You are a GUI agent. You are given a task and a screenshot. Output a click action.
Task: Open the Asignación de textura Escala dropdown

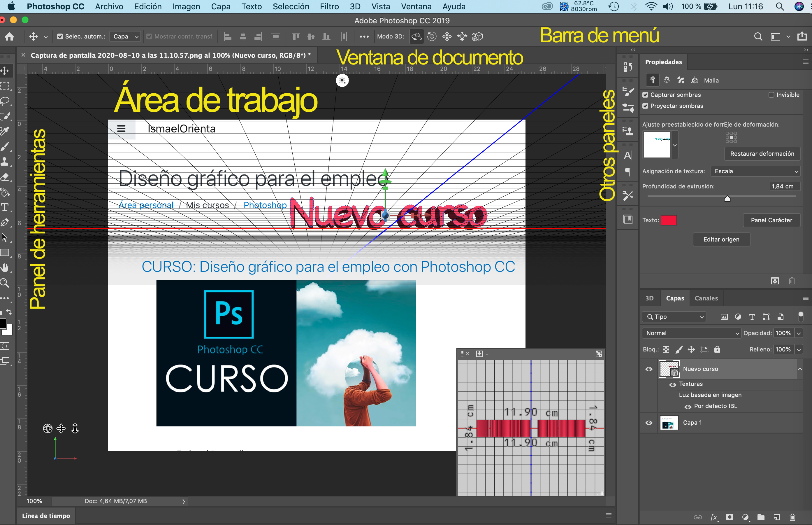(755, 171)
